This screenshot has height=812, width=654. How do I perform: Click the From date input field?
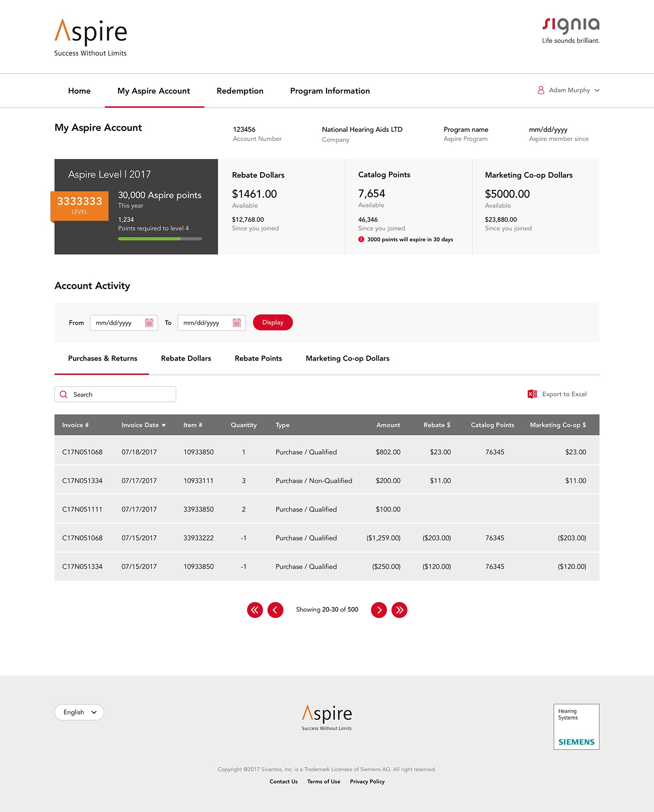tap(124, 323)
